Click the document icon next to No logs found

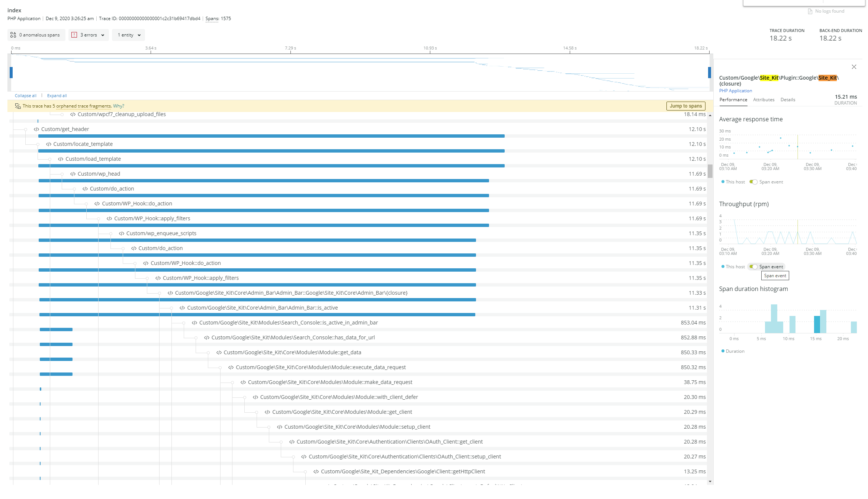click(809, 11)
